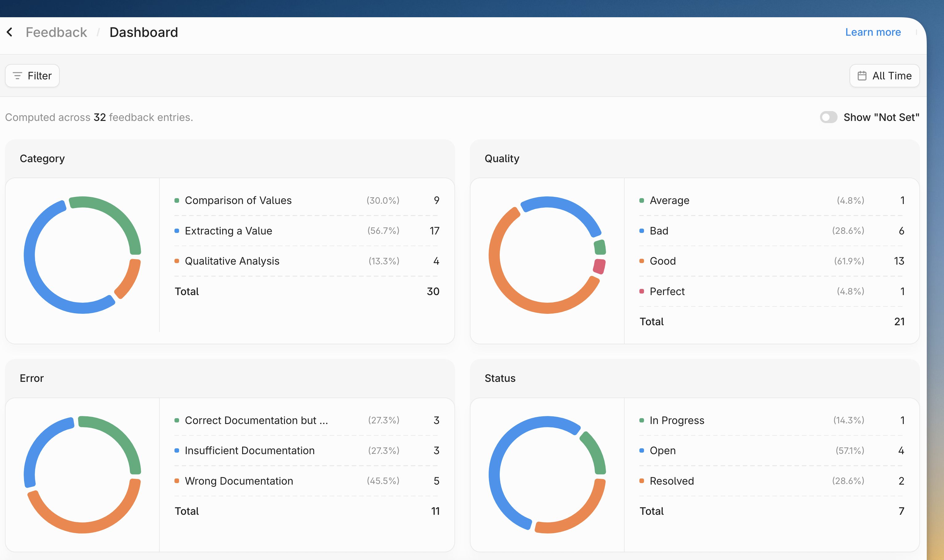This screenshot has height=560, width=944.
Task: Enable the Show "Not Set" toggle
Action: coord(829,117)
